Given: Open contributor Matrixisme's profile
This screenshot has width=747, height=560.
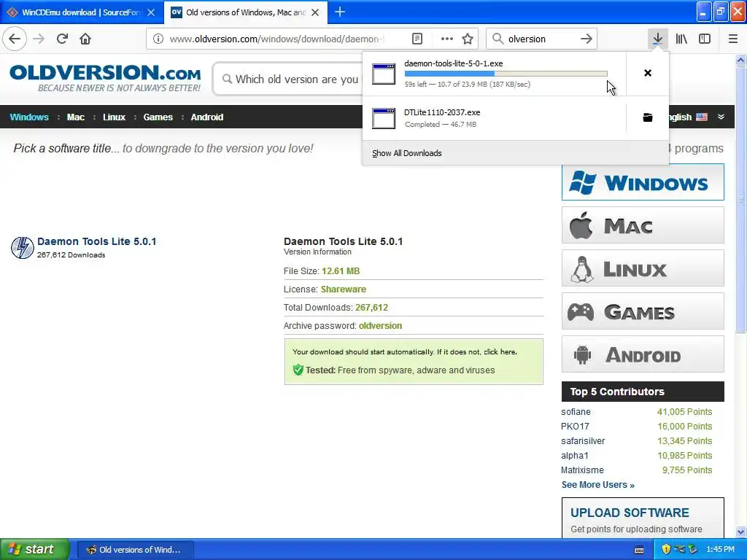Looking at the screenshot, I should 582,470.
